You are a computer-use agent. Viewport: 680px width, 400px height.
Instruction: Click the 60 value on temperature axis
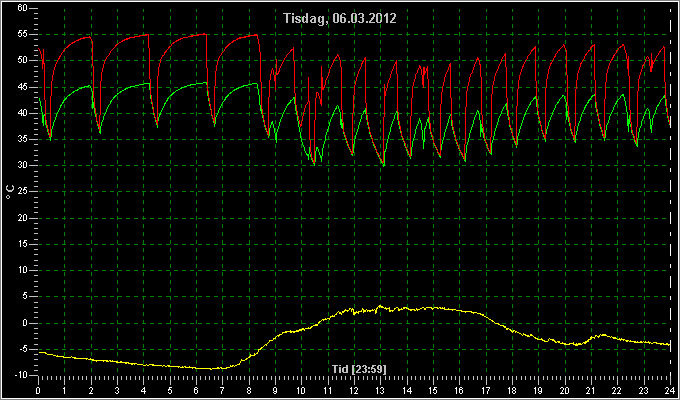point(23,8)
